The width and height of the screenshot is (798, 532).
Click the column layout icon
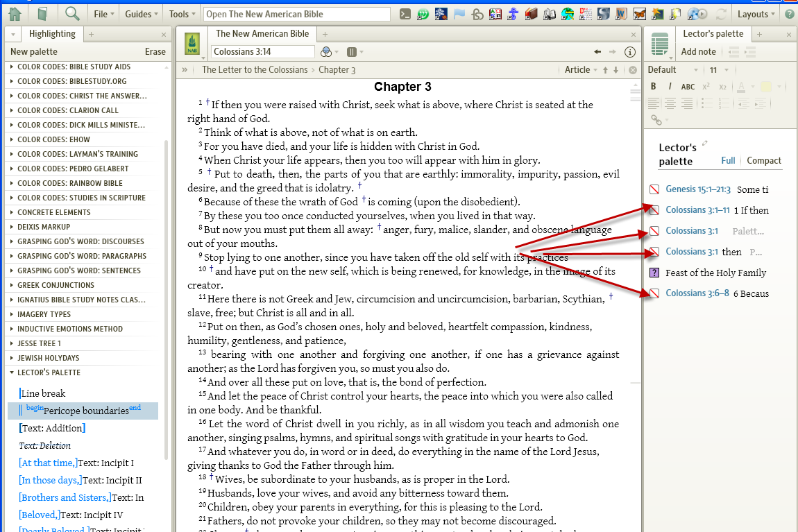[352, 52]
